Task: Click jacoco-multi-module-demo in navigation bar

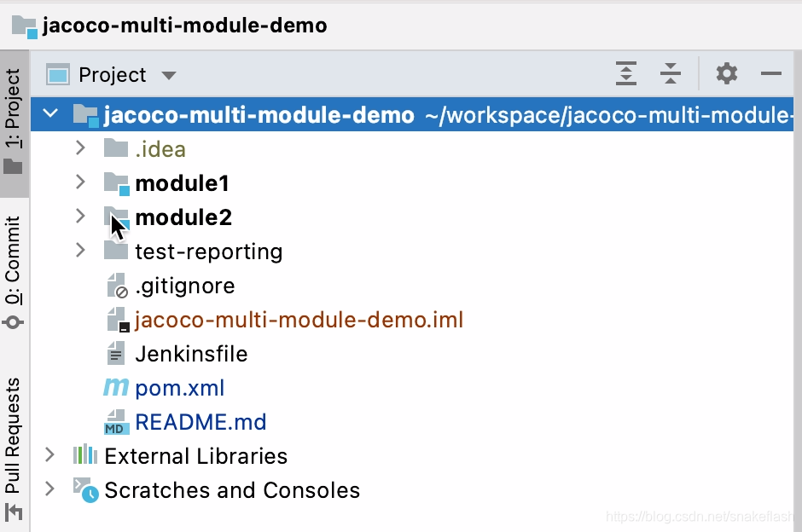Action: tap(184, 25)
